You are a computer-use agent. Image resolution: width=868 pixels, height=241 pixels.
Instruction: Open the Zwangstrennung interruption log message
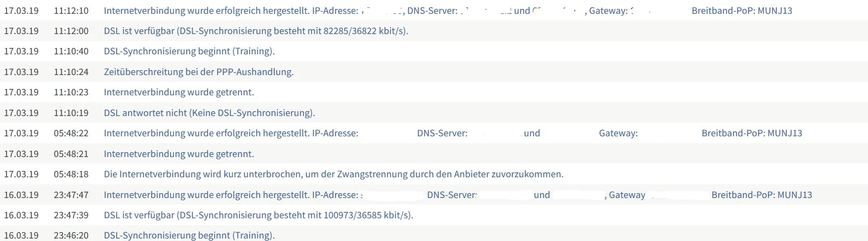click(x=333, y=174)
